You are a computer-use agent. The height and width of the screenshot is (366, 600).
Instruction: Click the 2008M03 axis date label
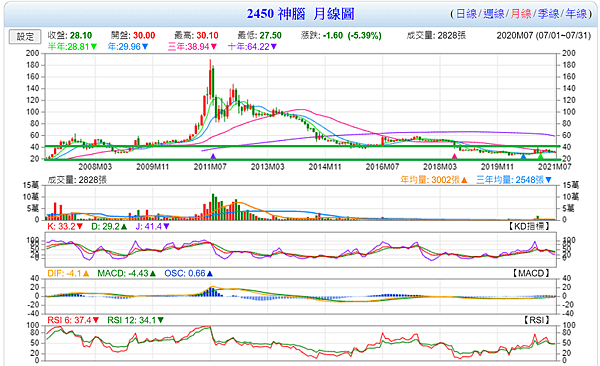coord(95,167)
